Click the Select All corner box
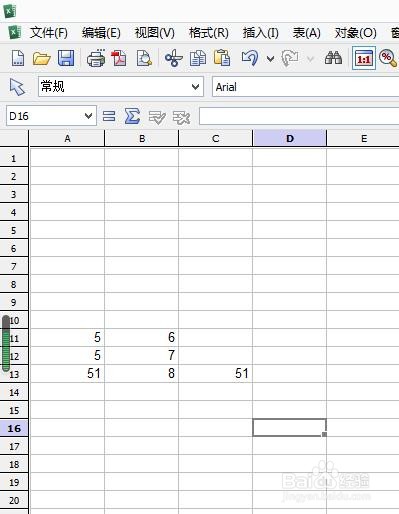Image resolution: width=399 pixels, height=514 pixels. coord(14,138)
